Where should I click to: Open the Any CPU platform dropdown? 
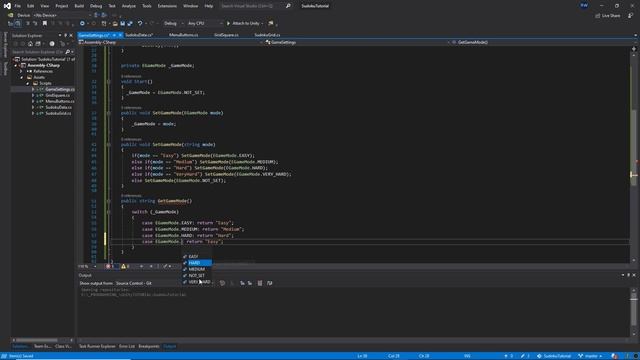205,23
